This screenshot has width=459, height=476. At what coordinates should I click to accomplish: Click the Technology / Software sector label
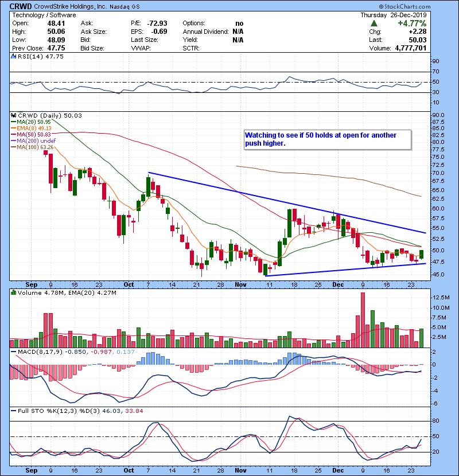click(x=44, y=15)
